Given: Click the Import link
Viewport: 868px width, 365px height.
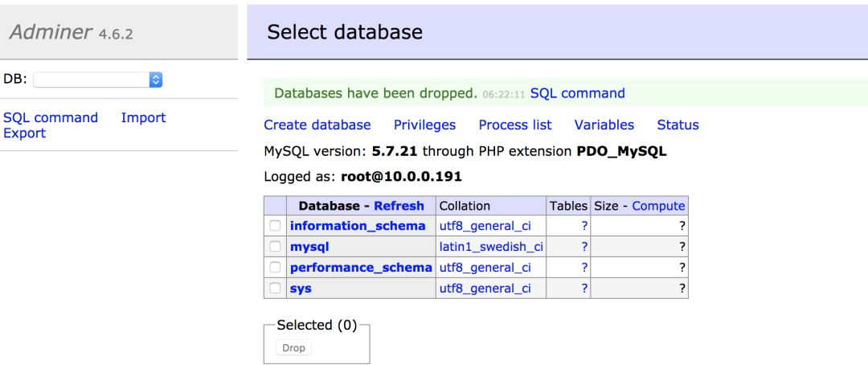Looking at the screenshot, I should click(x=143, y=117).
